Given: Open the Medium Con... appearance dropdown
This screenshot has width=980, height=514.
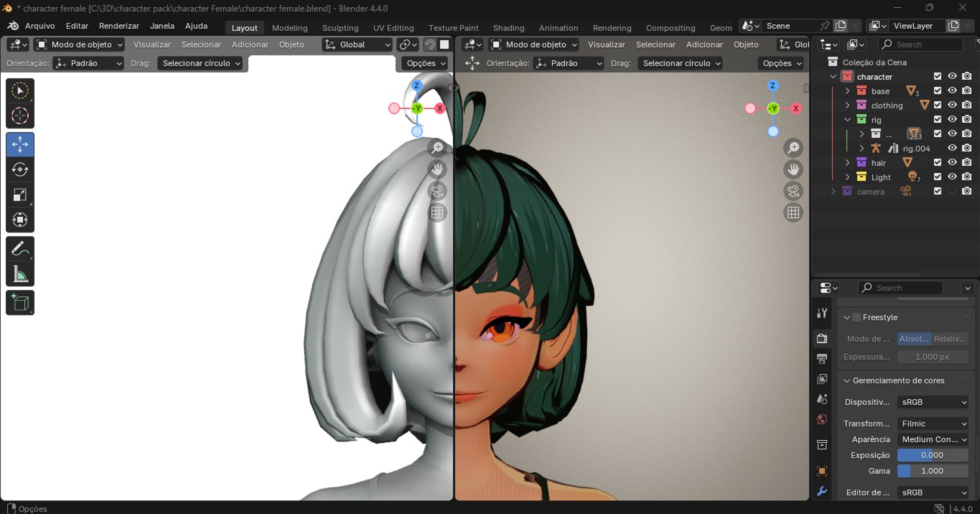Looking at the screenshot, I should [x=933, y=440].
